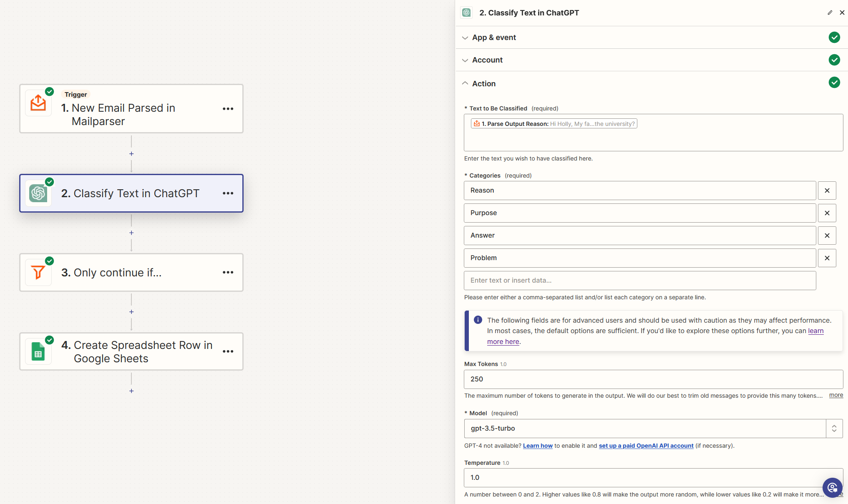The image size is (848, 504).
Task: Open set up a paid OpenAI API account link
Action: click(646, 446)
